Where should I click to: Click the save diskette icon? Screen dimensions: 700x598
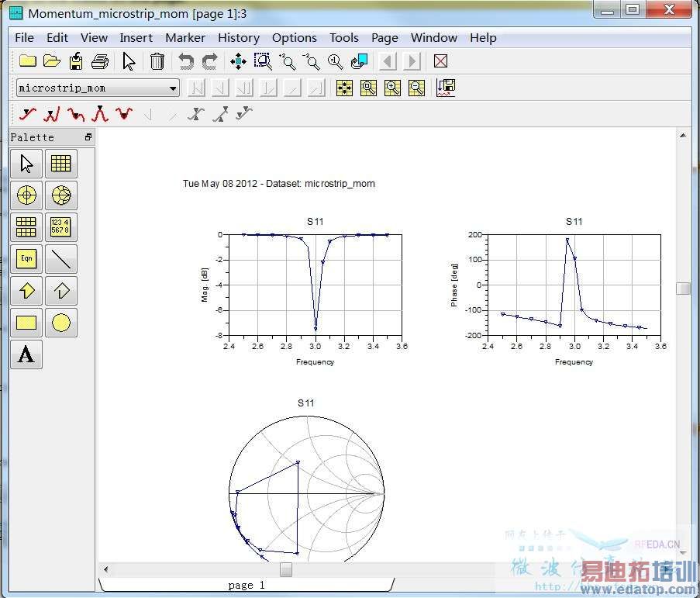pos(76,61)
